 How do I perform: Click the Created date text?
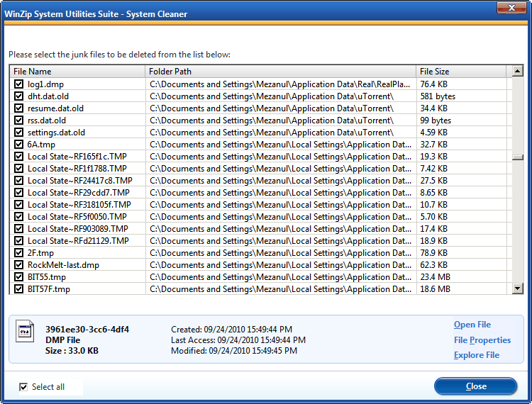pos(231,329)
